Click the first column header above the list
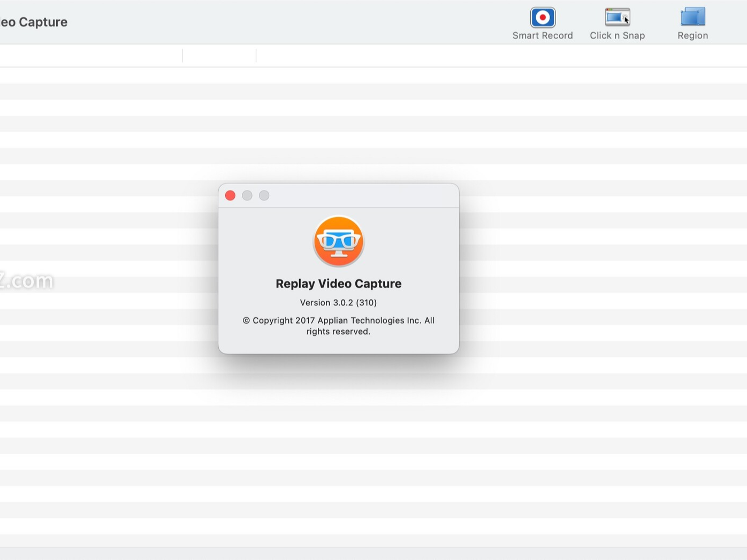The width and height of the screenshot is (747, 560). pyautogui.click(x=91, y=55)
